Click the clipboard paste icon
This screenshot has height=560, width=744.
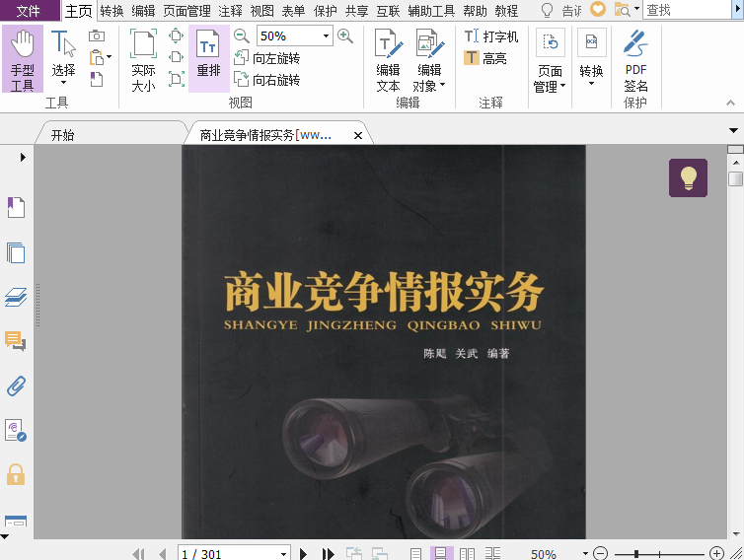[x=97, y=57]
